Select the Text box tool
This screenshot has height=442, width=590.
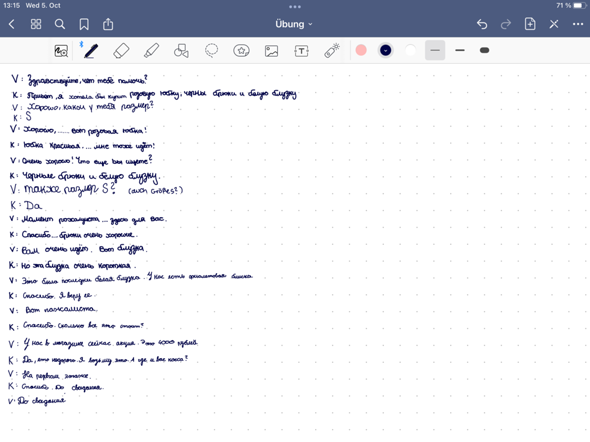pyautogui.click(x=301, y=51)
